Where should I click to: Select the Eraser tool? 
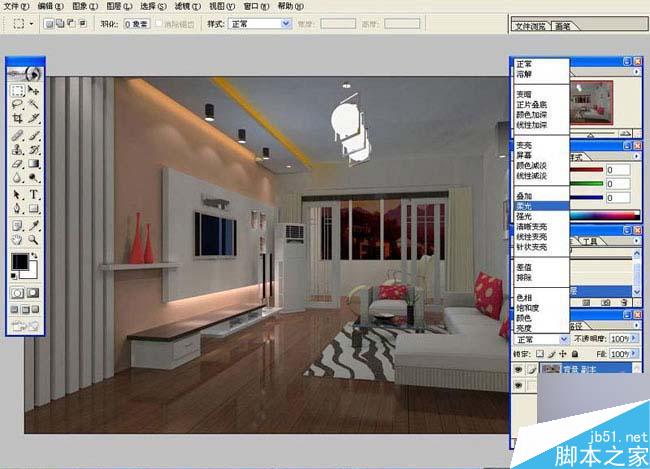coord(17,164)
